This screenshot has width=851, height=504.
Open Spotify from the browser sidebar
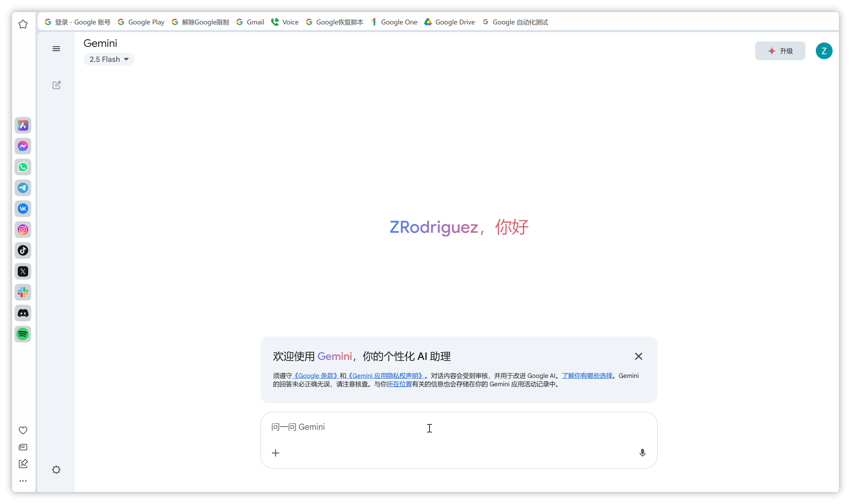click(x=23, y=334)
